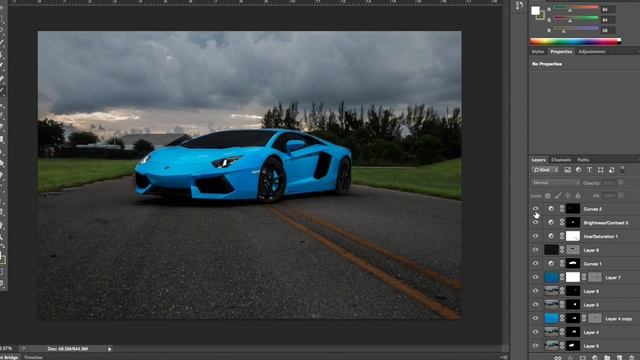Click the mask link chain on Layer 8
This screenshot has height=360, width=640.
[562, 250]
